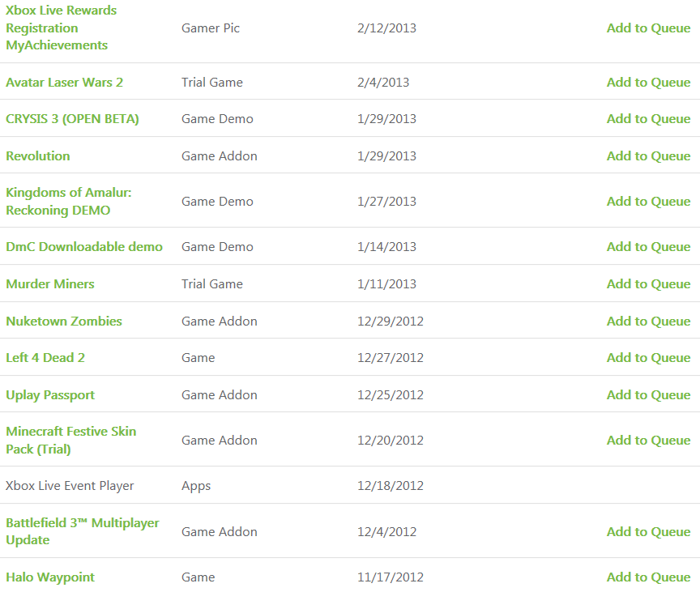This screenshot has width=700, height=592.
Task: Open Kingdoms of Amalur: Reckoning DEMO
Action: pyautogui.click(x=69, y=201)
